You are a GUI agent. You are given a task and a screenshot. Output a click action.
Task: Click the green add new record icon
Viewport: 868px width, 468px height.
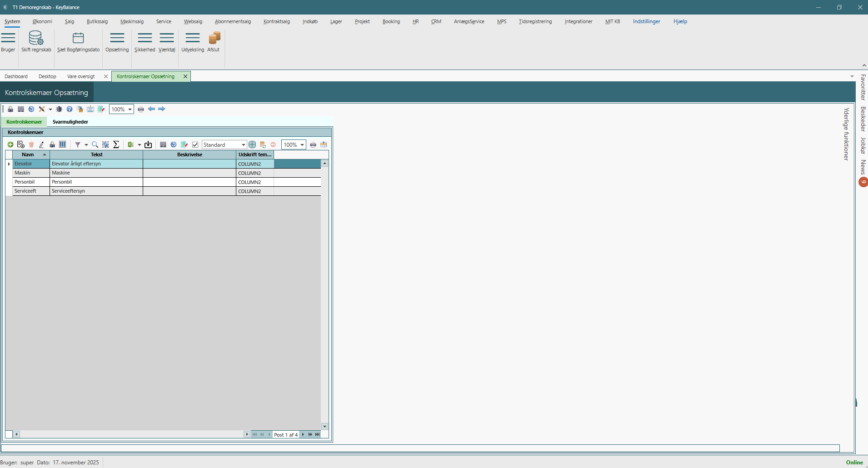[10, 144]
